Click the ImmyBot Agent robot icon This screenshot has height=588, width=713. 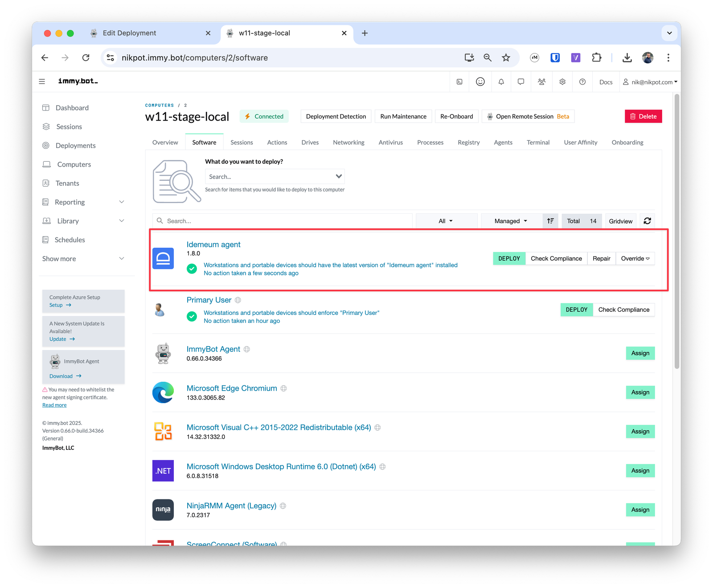(x=163, y=354)
